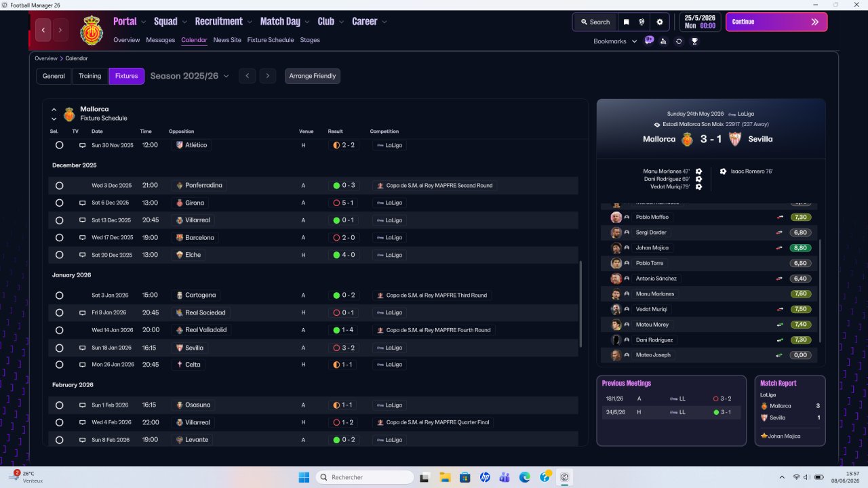868x488 pixels.
Task: Open the HP app in the taskbar
Action: click(485, 477)
